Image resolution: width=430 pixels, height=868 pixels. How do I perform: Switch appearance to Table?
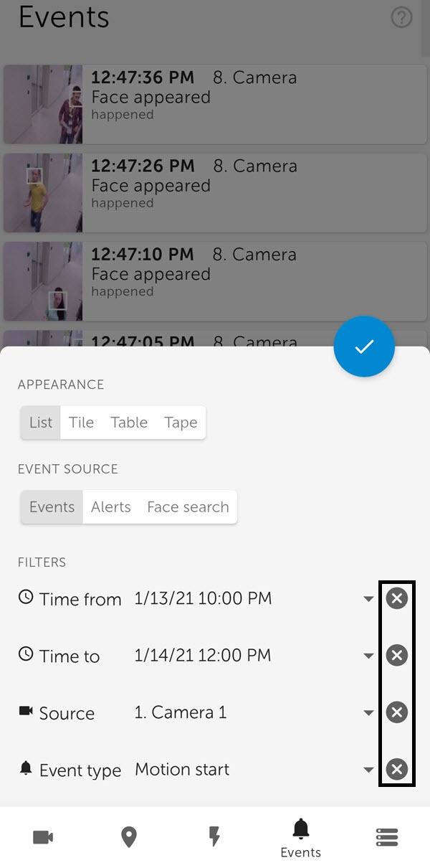[129, 423]
